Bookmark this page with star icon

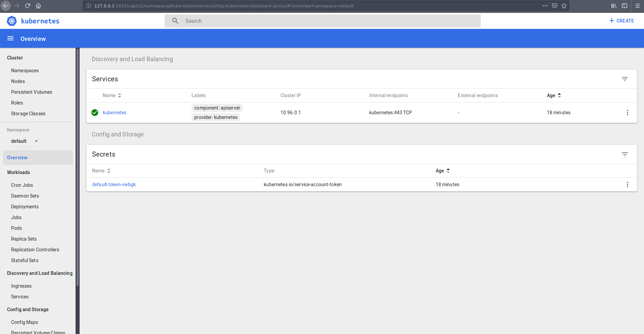[x=564, y=6]
